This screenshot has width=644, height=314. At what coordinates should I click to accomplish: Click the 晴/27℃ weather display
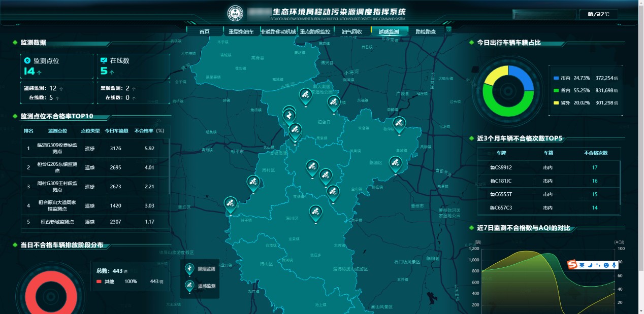click(x=599, y=14)
